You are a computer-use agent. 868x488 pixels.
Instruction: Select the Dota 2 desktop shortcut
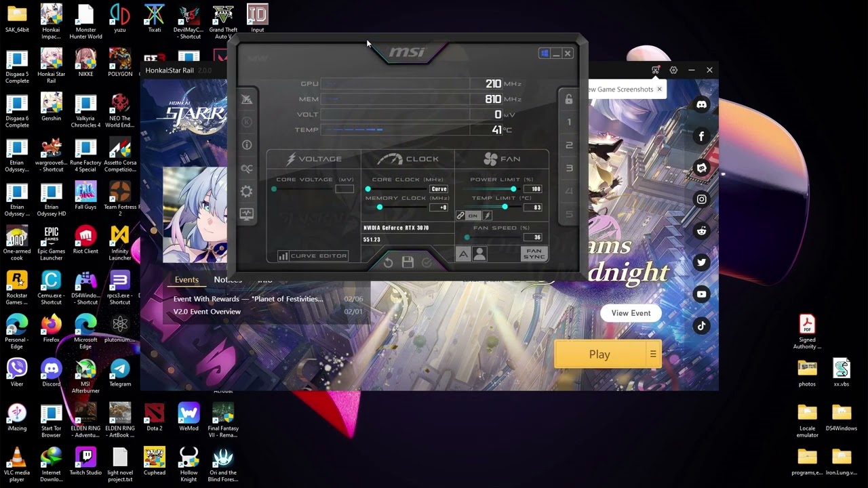click(x=155, y=418)
